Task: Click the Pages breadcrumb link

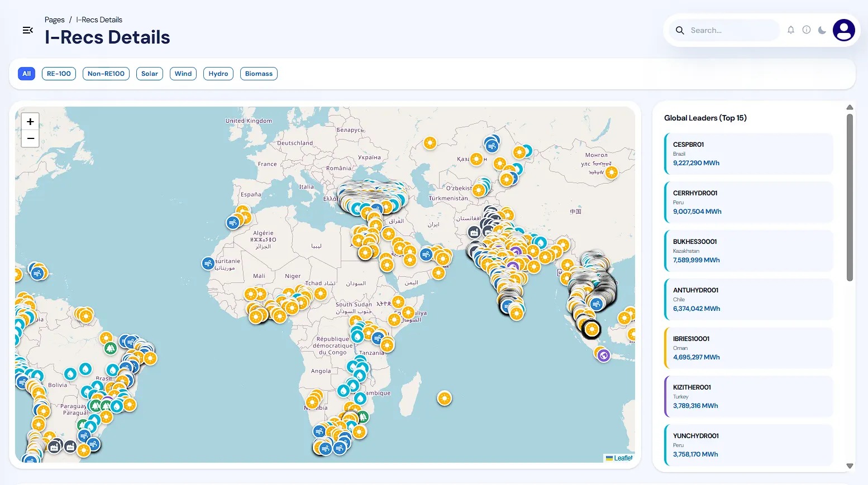Action: pos(54,20)
